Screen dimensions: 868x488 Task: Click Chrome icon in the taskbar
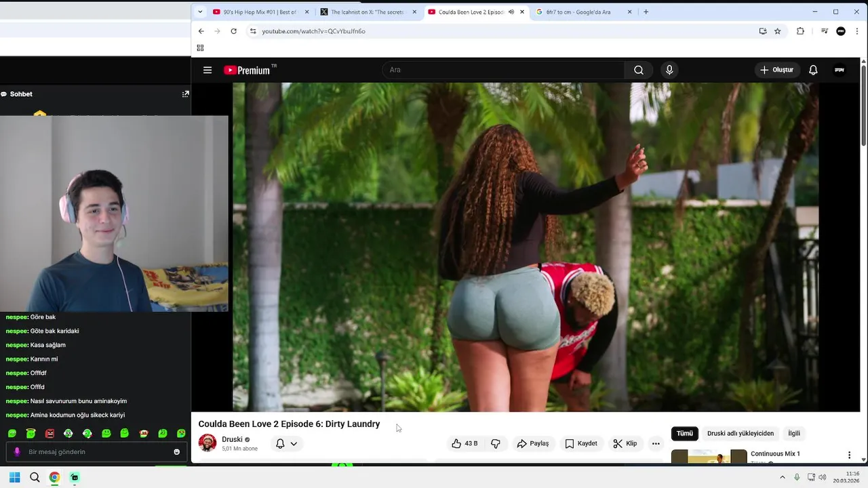click(x=54, y=477)
